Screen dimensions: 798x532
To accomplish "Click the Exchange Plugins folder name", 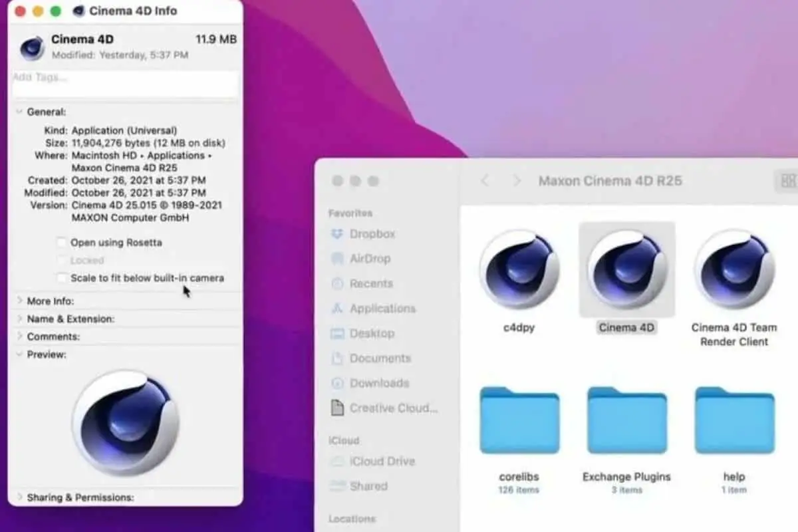I will pos(626,477).
